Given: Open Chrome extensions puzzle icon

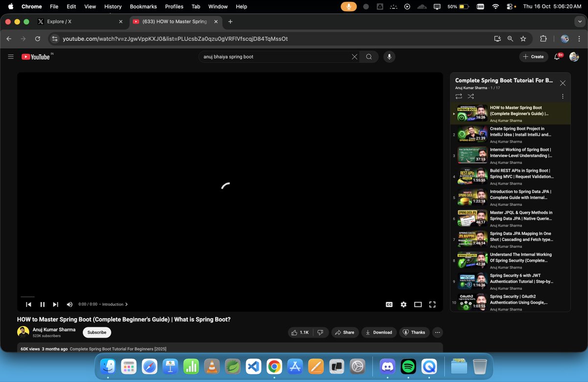Looking at the screenshot, I should [543, 39].
